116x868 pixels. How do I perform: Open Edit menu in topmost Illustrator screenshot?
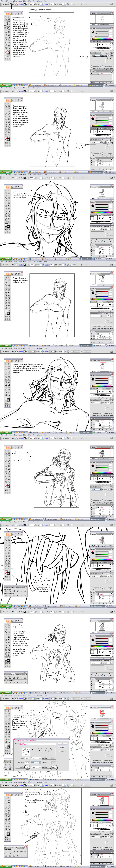(x=6, y=1)
